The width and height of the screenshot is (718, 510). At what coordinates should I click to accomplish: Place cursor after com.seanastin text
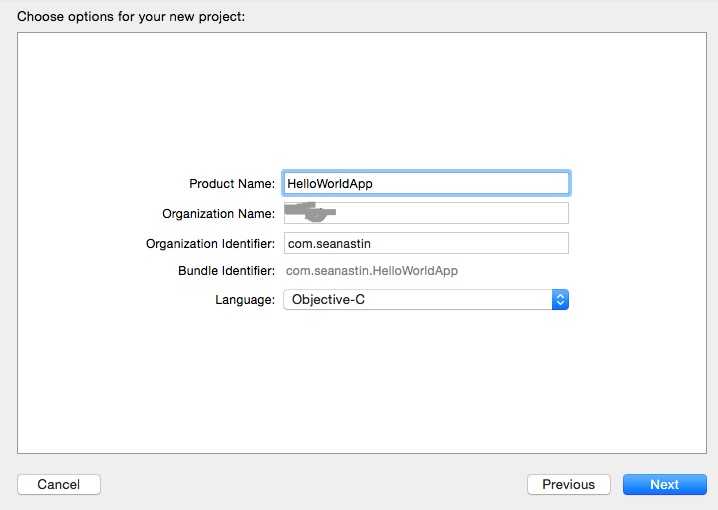(372, 244)
